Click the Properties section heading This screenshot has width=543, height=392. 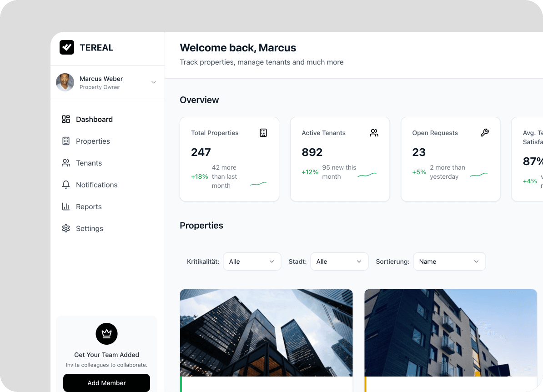(201, 226)
